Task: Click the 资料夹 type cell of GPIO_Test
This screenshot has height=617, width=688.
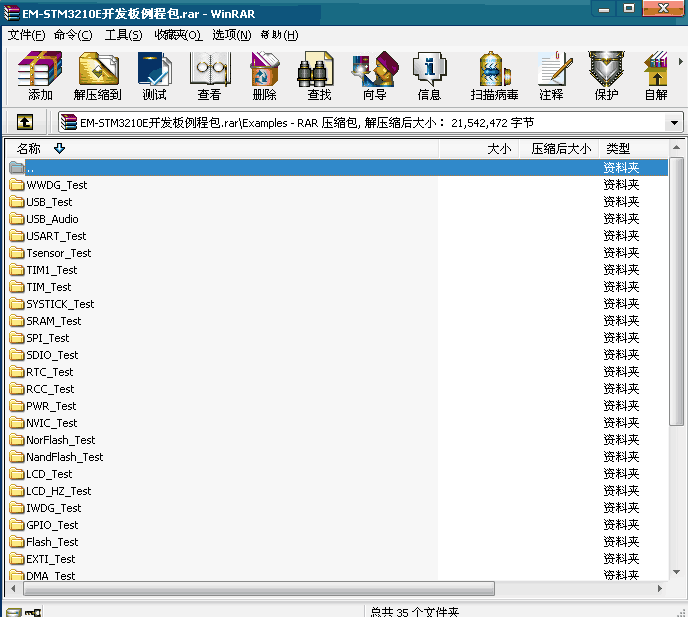Action: (x=621, y=525)
